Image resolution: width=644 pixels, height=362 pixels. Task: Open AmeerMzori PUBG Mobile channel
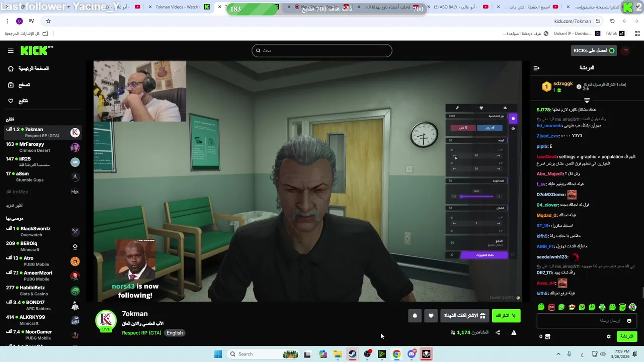(42, 276)
